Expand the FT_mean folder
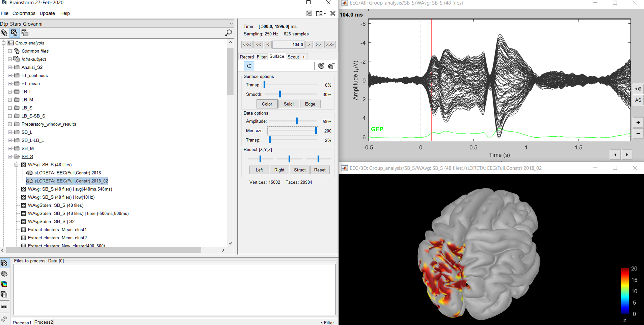Viewport: 644px width, 325px height. 10,84
